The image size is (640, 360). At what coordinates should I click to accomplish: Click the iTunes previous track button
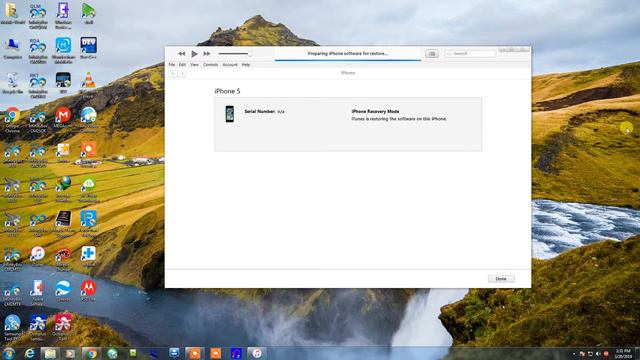(x=182, y=53)
